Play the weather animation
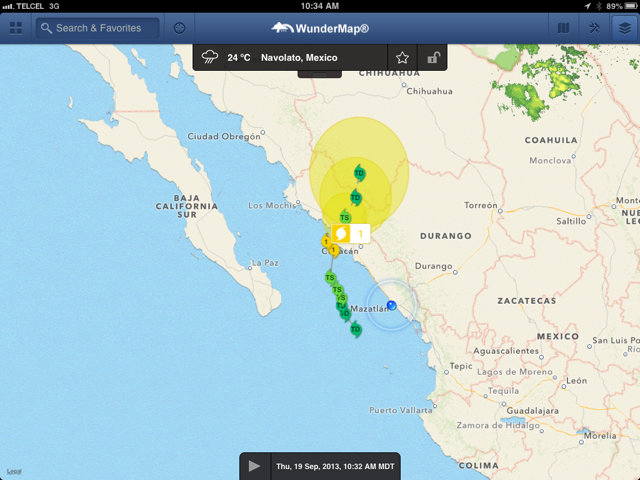The width and height of the screenshot is (640, 480). pyautogui.click(x=254, y=466)
